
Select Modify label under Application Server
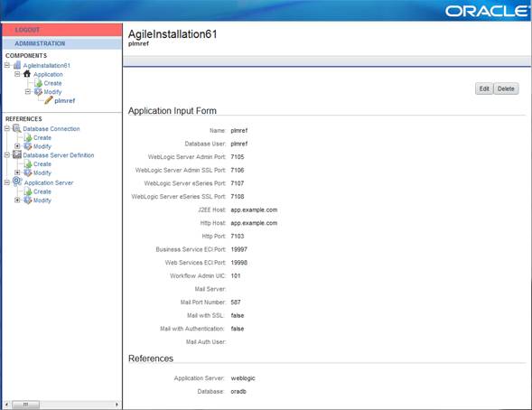(x=42, y=200)
